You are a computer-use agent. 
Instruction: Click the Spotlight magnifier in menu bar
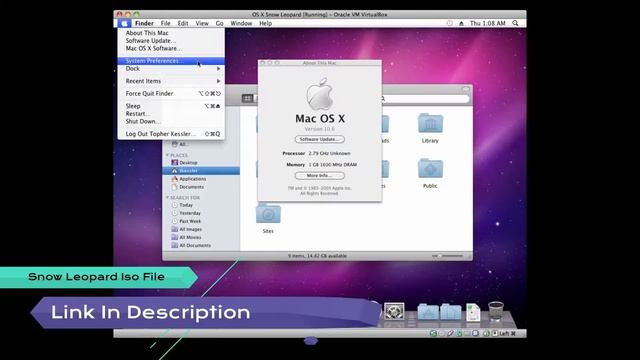pyautogui.click(x=516, y=23)
